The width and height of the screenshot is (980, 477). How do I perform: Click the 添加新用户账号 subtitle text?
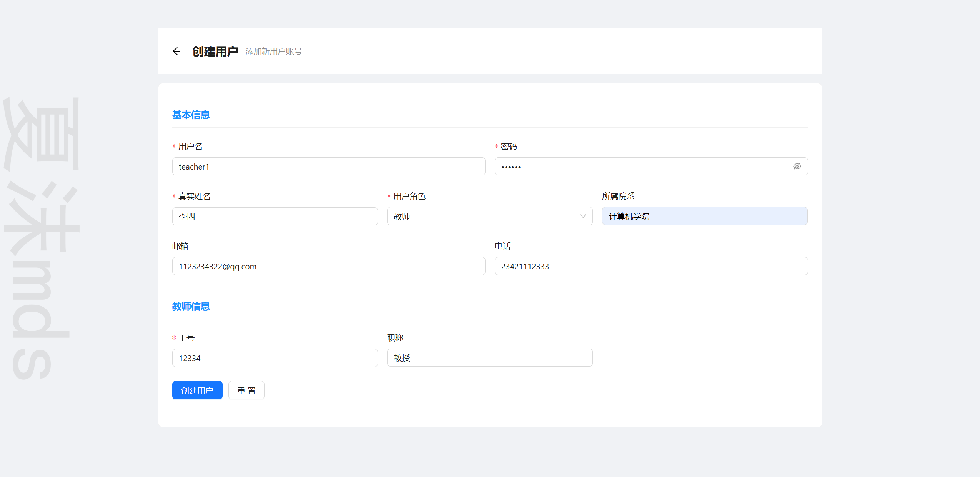point(273,52)
